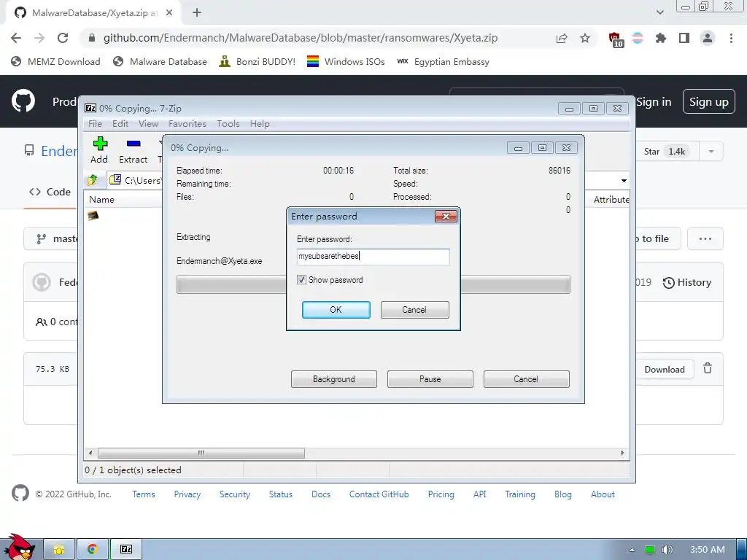
Task: Open File Explorer from taskbar
Action: 59,550
